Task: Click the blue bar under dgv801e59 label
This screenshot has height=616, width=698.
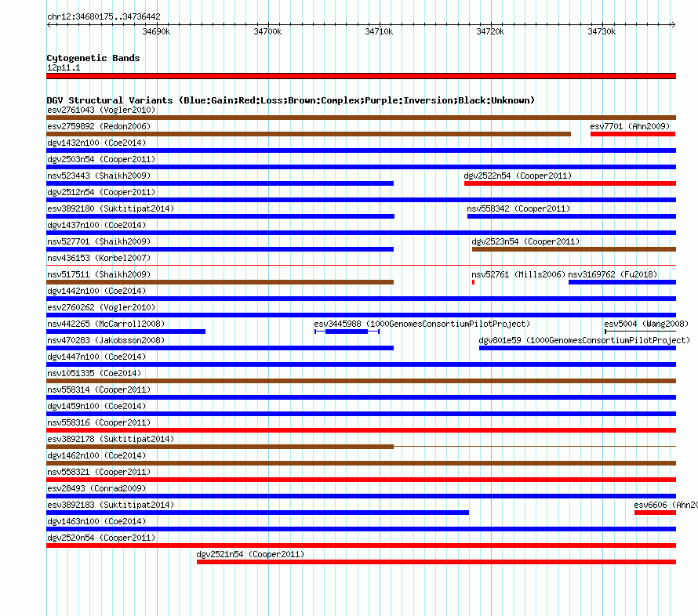Action: click(577, 348)
